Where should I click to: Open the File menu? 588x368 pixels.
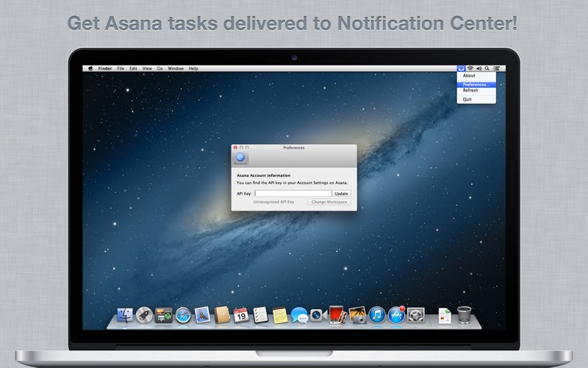click(x=121, y=68)
